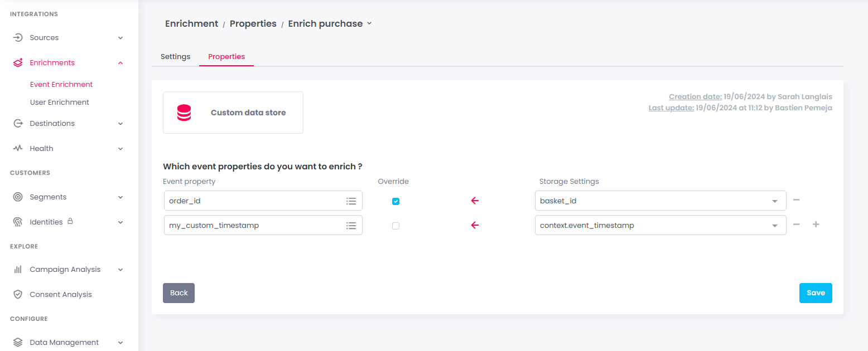868x351 pixels.
Task: Click the Consent Analysis shield icon
Action: point(18,295)
